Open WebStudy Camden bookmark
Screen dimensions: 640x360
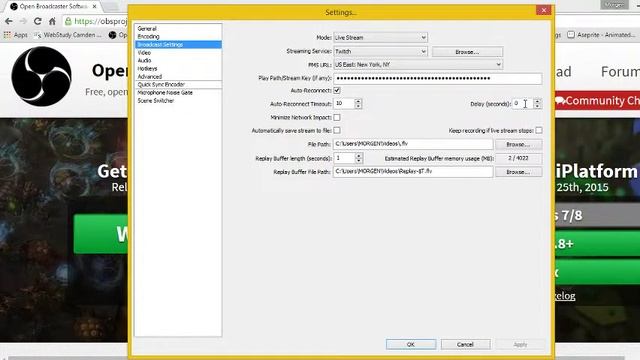(x=68, y=35)
